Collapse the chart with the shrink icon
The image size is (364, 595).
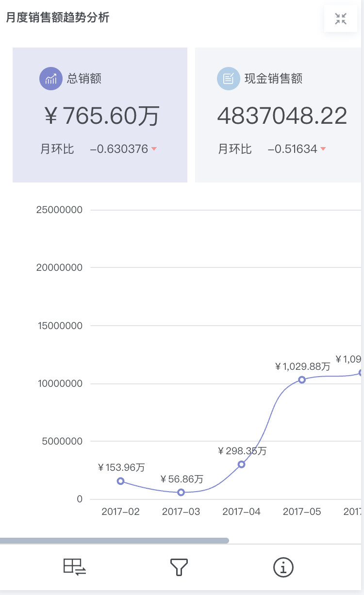pyautogui.click(x=341, y=19)
